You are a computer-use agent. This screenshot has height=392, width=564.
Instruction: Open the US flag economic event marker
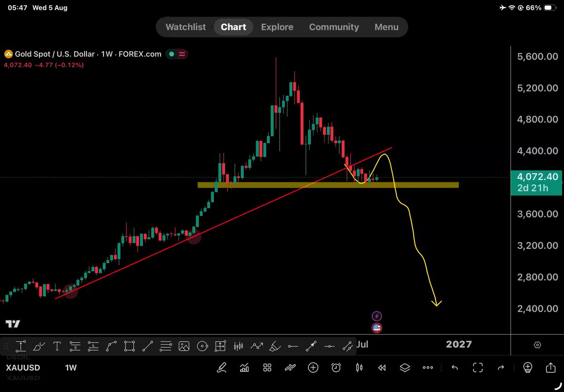click(376, 328)
